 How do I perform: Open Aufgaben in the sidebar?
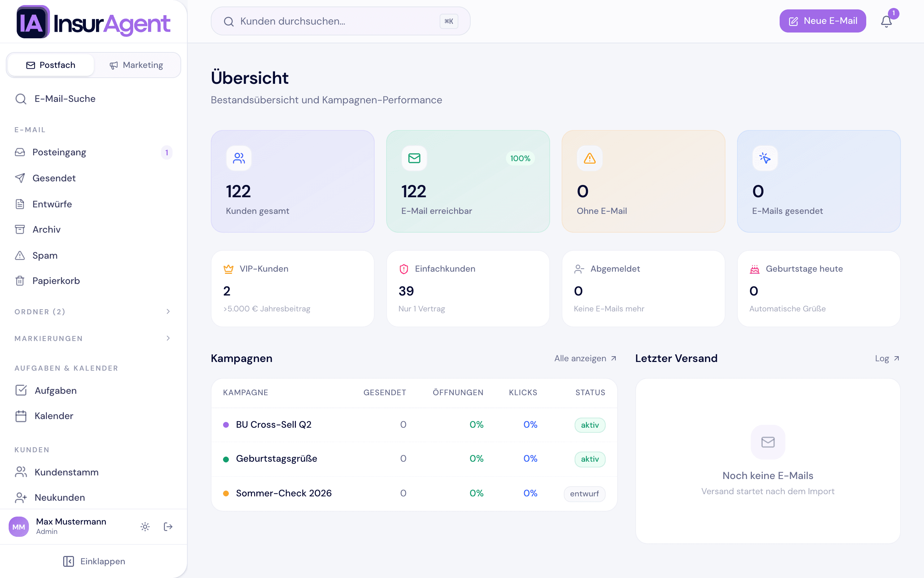click(x=93, y=390)
